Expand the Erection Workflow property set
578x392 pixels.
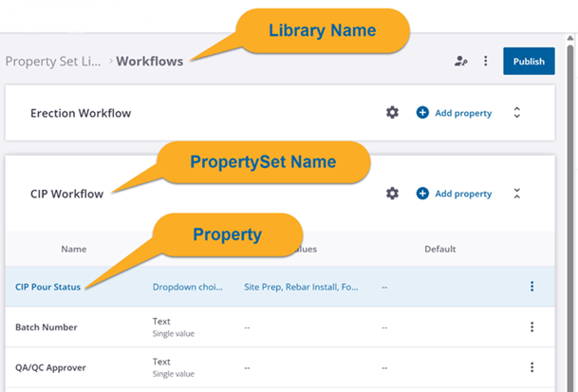point(516,113)
